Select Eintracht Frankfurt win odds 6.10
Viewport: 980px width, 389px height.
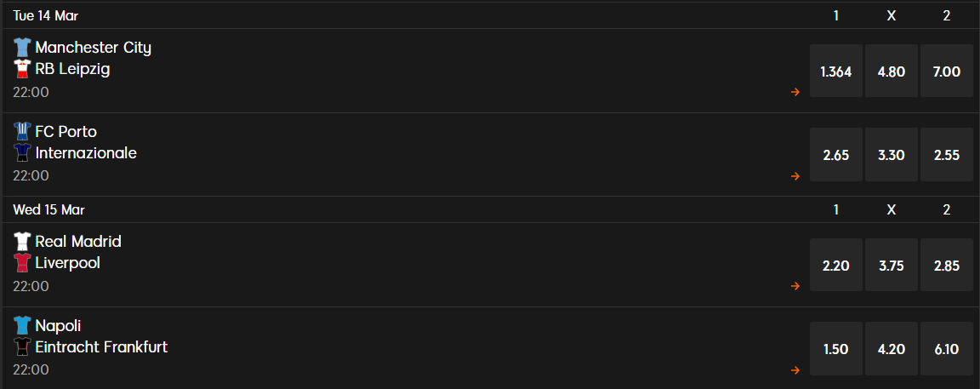point(947,348)
